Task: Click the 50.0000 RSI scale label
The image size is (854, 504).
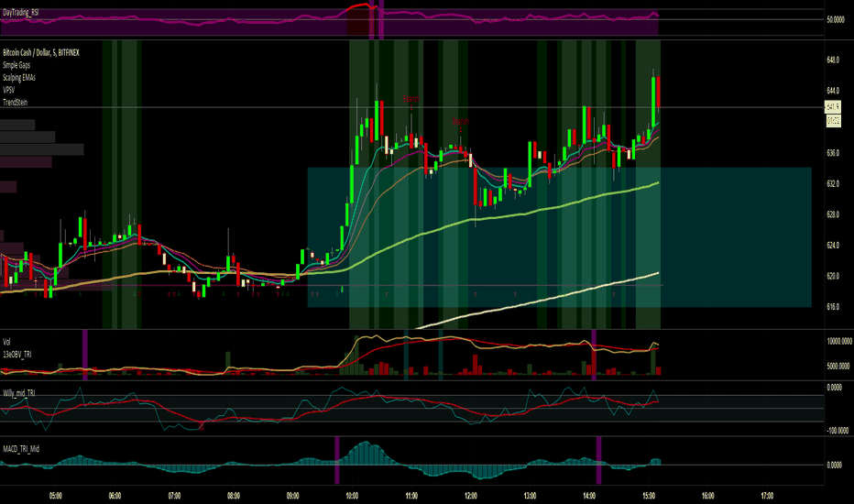Action: 836,19
